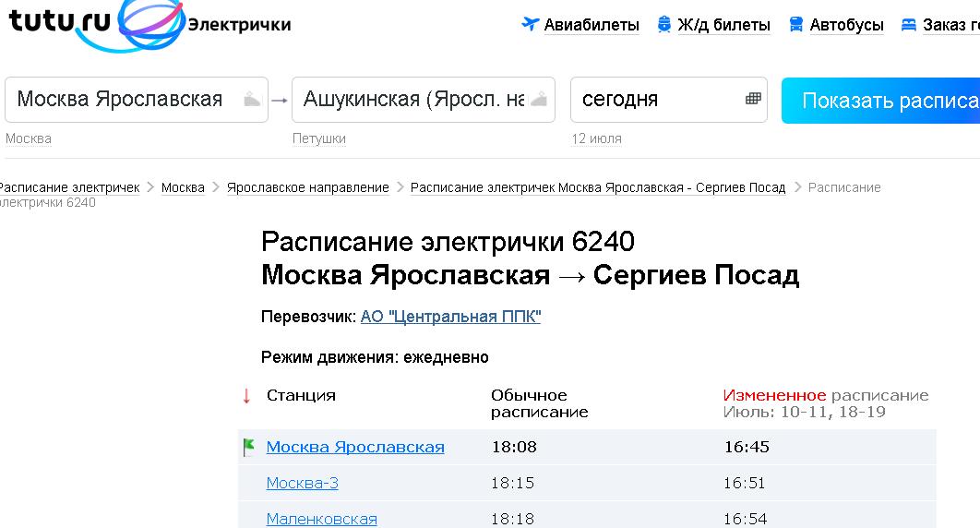The height and width of the screenshot is (528, 980).
Task: Click the 16:45 changed departure time
Action: 747,448
